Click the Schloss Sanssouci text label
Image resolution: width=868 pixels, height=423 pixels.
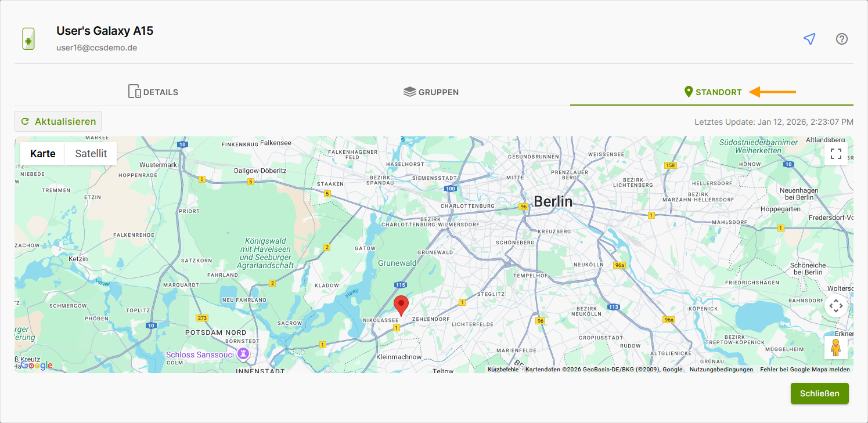[200, 354]
